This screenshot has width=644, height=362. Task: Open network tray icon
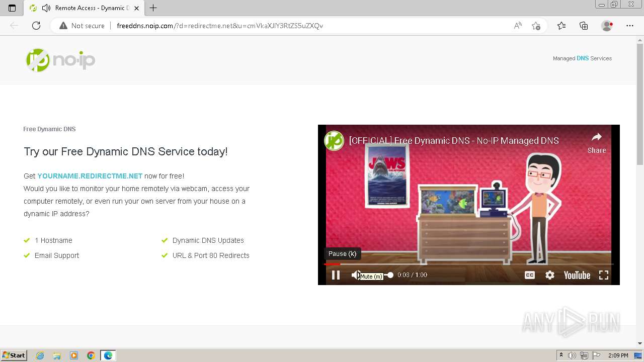(584, 355)
